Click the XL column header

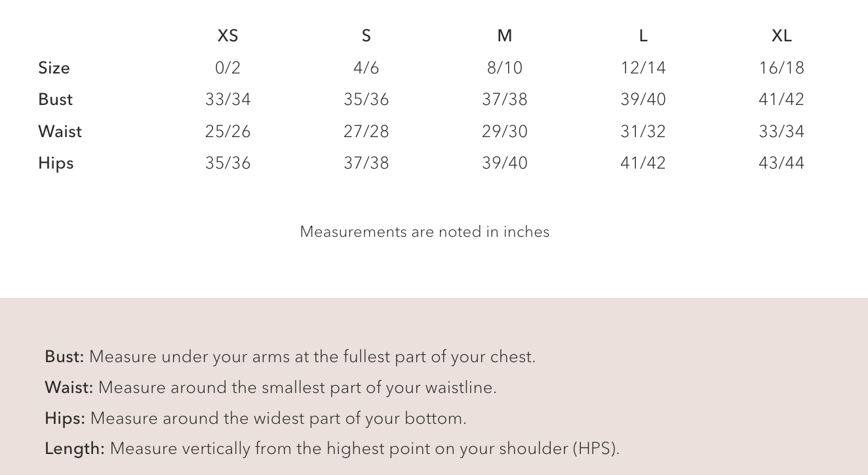(x=781, y=35)
